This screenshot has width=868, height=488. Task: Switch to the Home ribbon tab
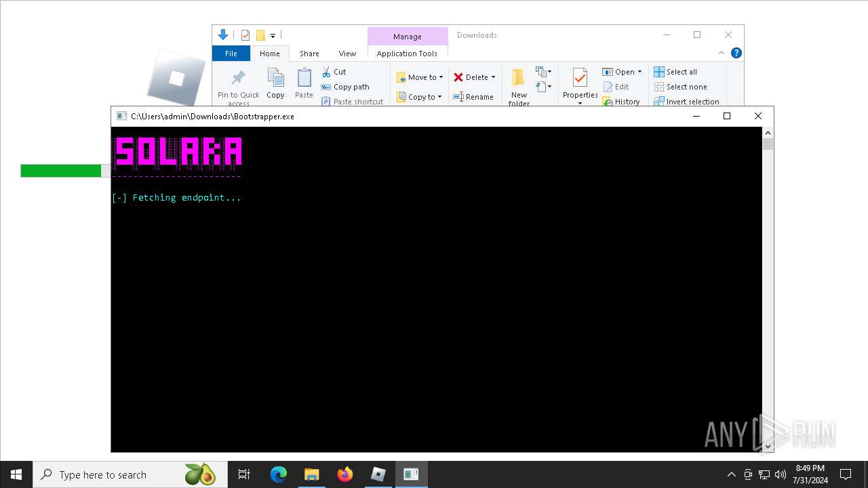pos(270,54)
